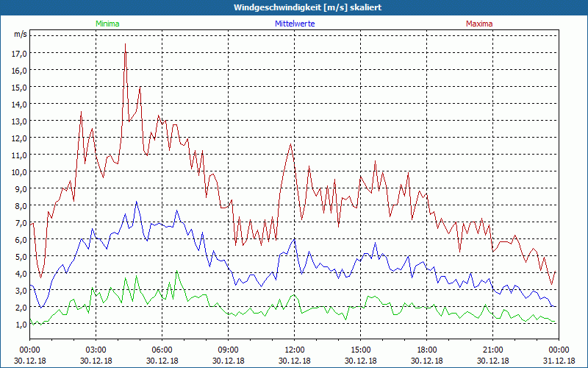Click the 18:00 time label
Viewport: 588px width, 368px height.
[427, 350]
